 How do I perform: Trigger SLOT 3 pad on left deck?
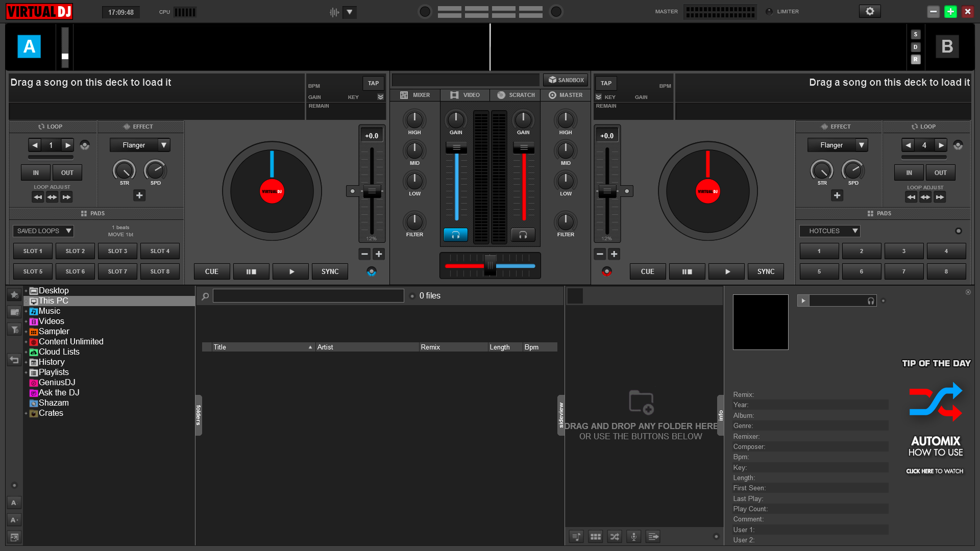pos(117,251)
